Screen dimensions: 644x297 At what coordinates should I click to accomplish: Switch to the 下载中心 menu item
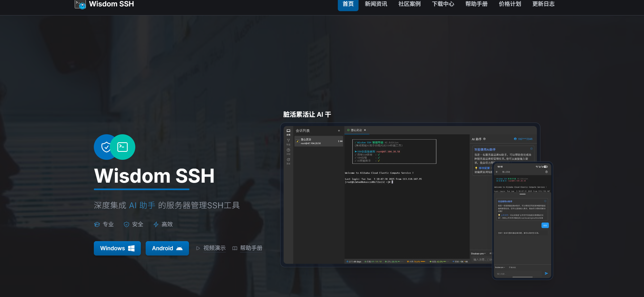(x=443, y=4)
